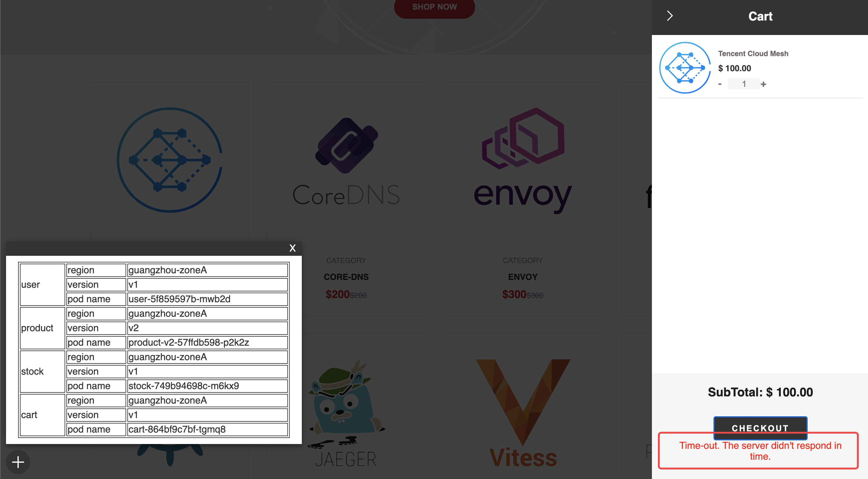Increment Tencent Cloud Mesh quantity plus
Image resolution: width=868 pixels, height=479 pixels.
coord(765,84)
